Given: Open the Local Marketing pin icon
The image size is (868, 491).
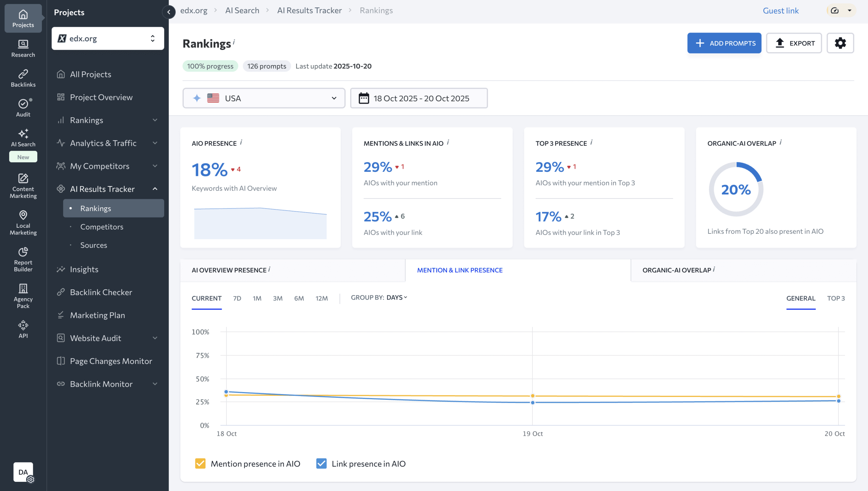Looking at the screenshot, I should click(23, 215).
